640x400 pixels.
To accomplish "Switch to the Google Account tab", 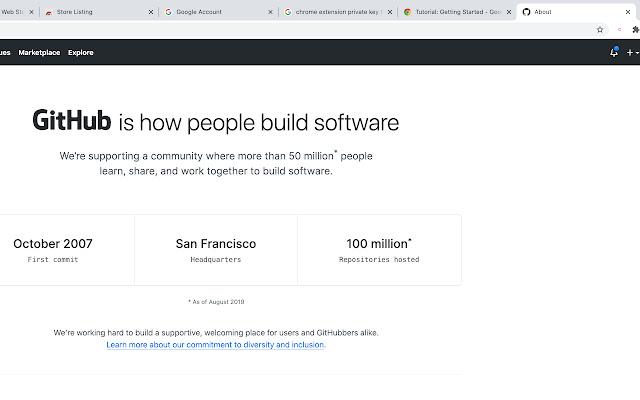I will point(210,12).
